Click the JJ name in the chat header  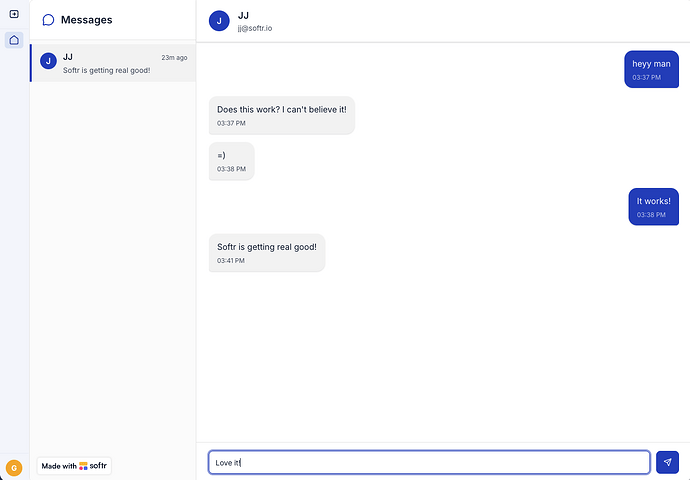tap(243, 16)
